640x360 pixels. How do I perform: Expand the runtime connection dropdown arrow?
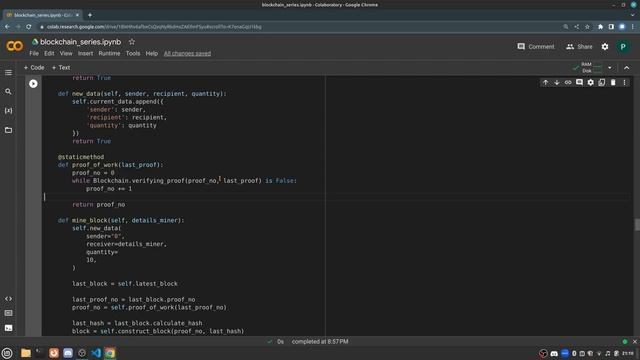(x=610, y=68)
